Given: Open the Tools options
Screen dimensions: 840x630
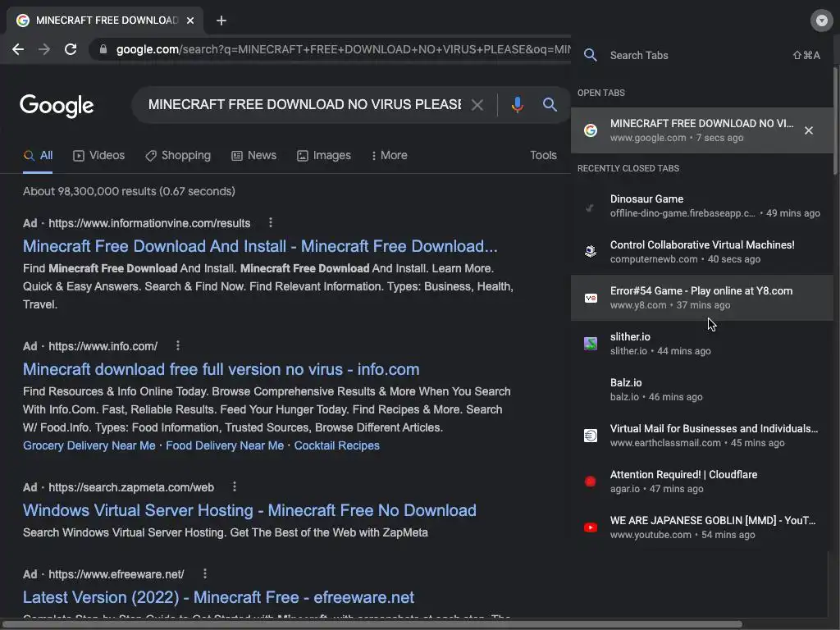Looking at the screenshot, I should coord(543,155).
